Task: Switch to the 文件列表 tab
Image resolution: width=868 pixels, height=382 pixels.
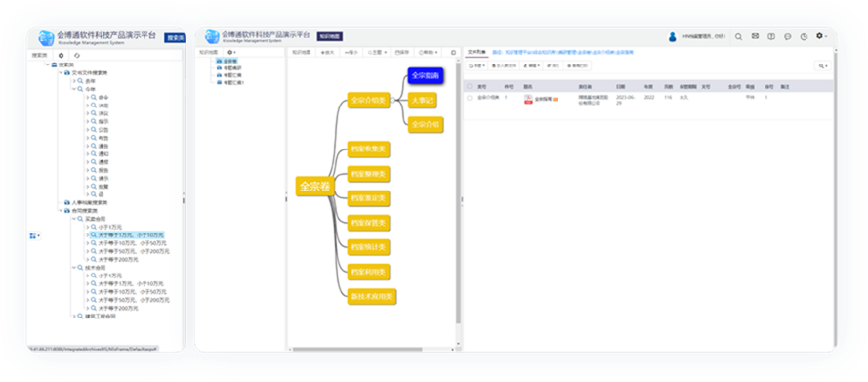Action: coord(475,52)
